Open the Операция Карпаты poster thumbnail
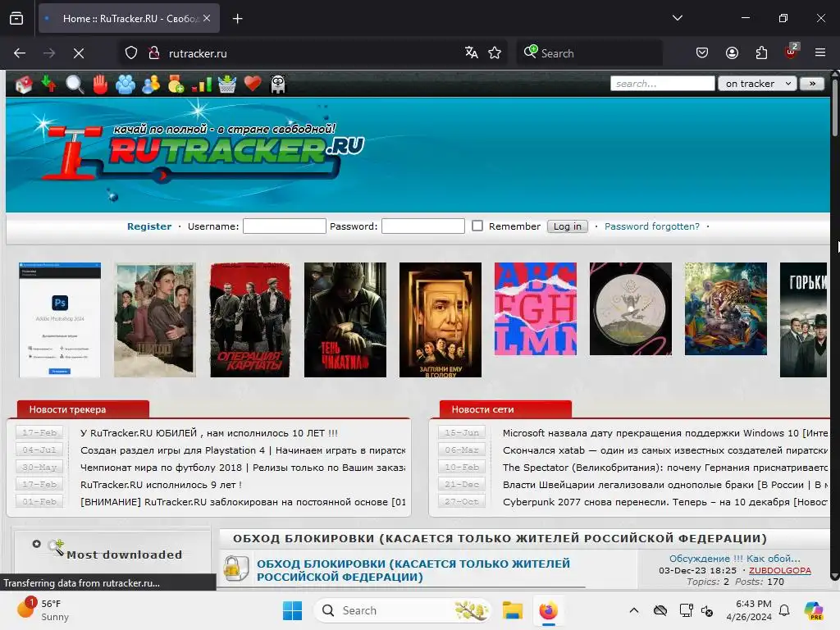 tap(250, 320)
